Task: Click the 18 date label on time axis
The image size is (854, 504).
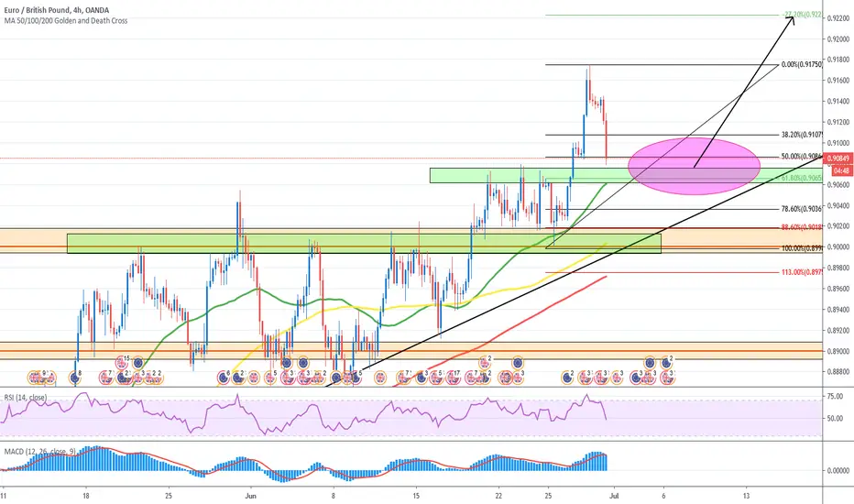Action: point(86,496)
